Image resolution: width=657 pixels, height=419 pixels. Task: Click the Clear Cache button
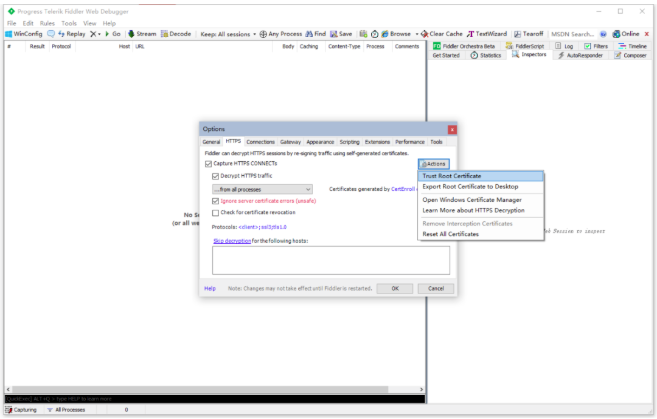pyautogui.click(x=442, y=34)
